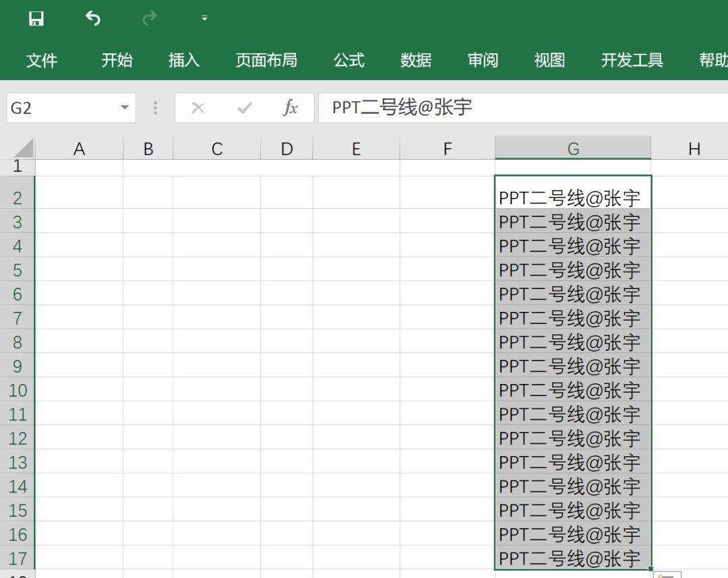This screenshot has width=728, height=578.
Task: Switch to the 插入 ribbon tab
Action: tap(184, 61)
